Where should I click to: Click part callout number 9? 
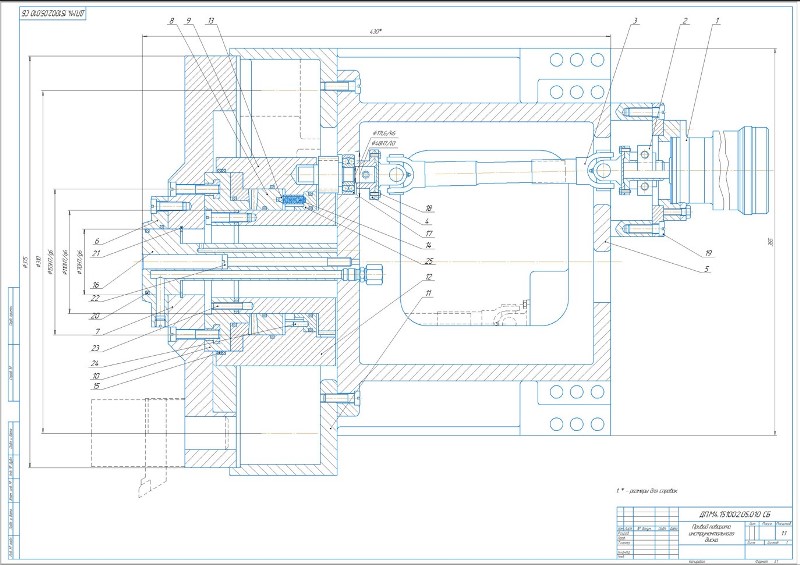(188, 20)
